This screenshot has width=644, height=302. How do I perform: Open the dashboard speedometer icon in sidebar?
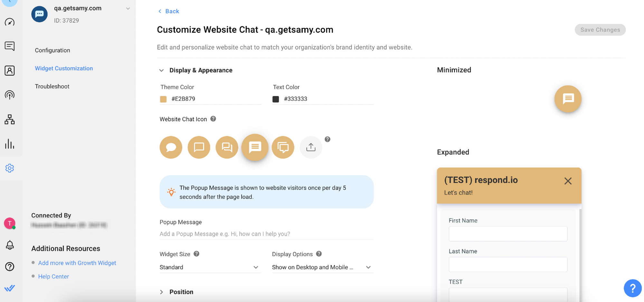pyautogui.click(x=10, y=22)
